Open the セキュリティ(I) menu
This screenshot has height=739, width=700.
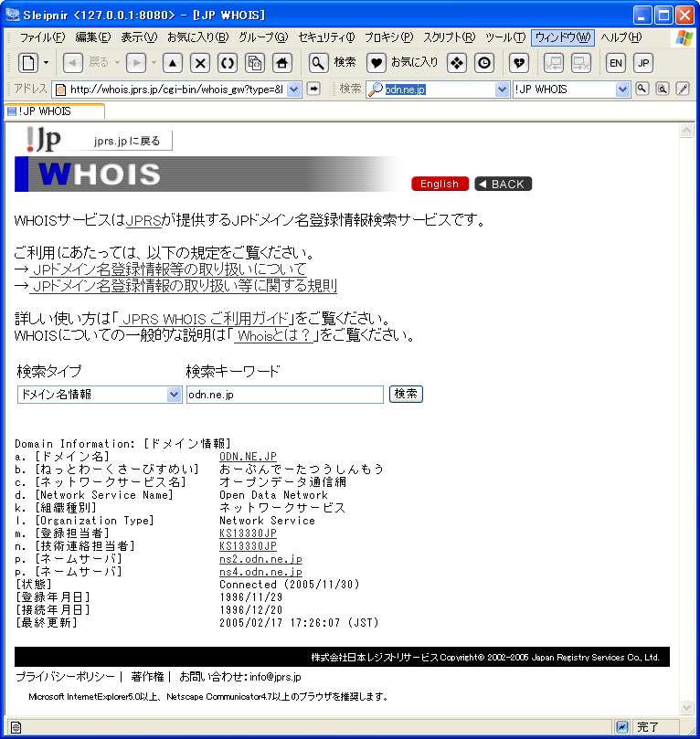[326, 37]
